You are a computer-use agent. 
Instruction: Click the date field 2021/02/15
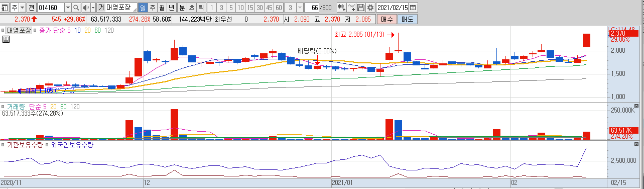click(x=393, y=8)
